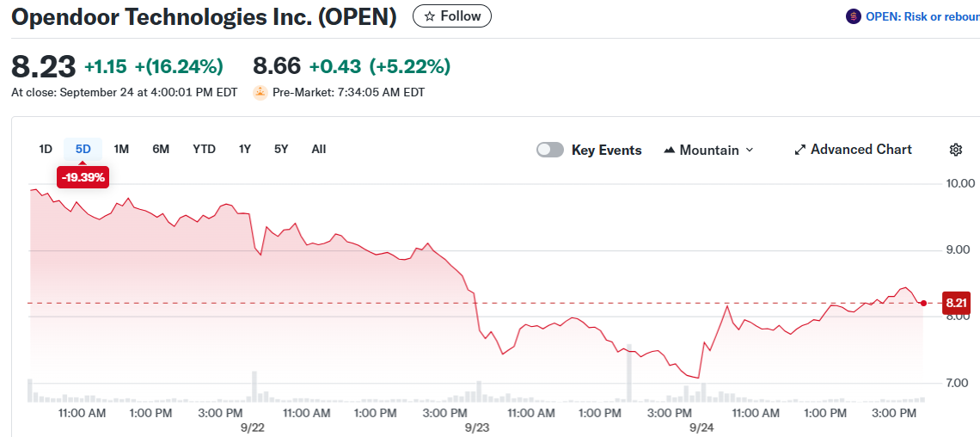Click the (+5.22%) pre-market change
980x437 pixels.
[410, 65]
